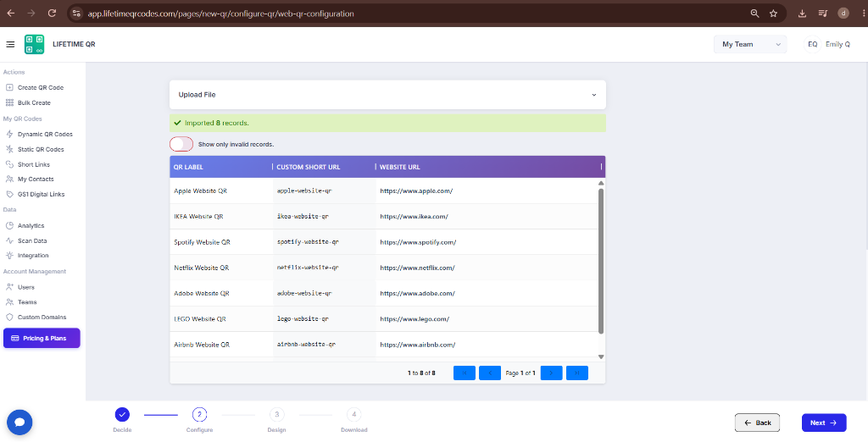Screen dimensions: 868x442
Task: Click the https://www.lego.com/ cell
Action: click(x=487, y=318)
